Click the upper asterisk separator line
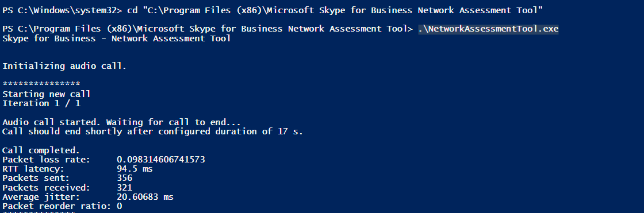 (41, 84)
